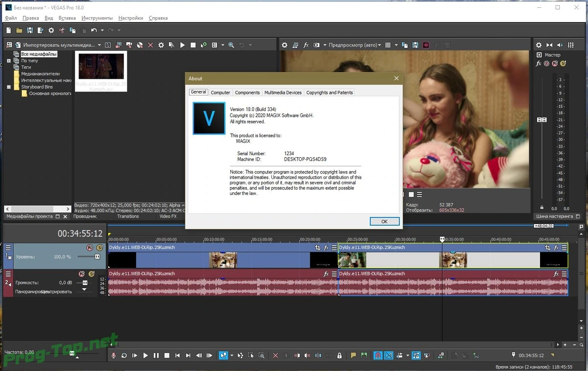Select the Zoom Edit tool in the timeline toolbar

point(262,355)
